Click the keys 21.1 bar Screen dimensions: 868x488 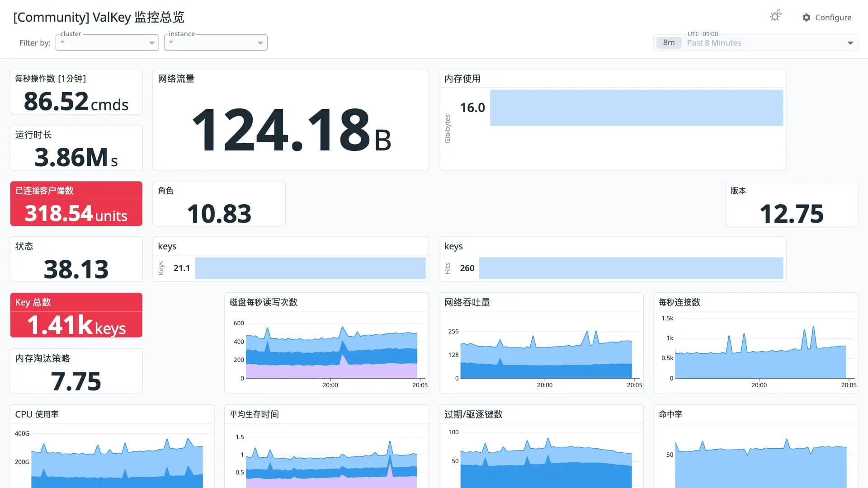[310, 268]
